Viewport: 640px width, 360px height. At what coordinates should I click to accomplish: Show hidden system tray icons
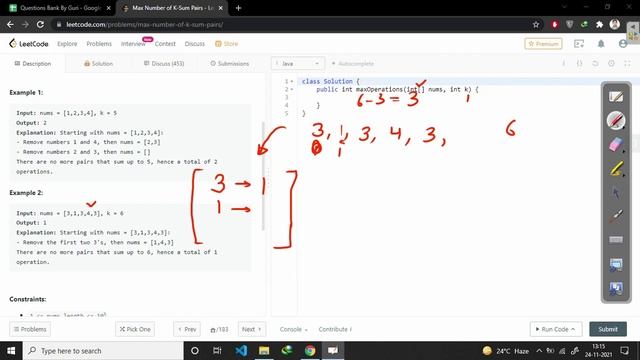(539, 351)
